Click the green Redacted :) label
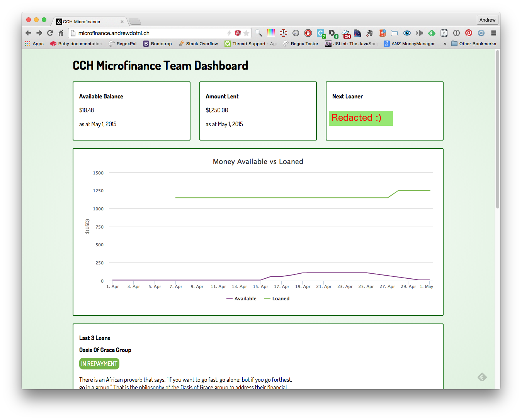Image resolution: width=522 pixels, height=420 pixels. [361, 118]
